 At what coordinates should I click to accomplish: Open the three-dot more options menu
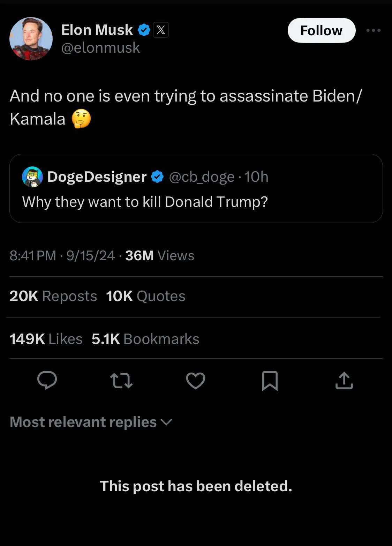tap(374, 30)
